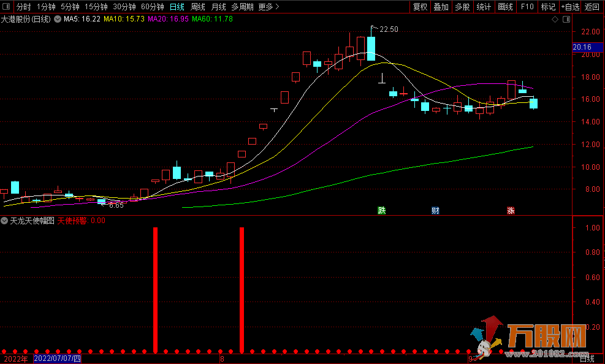Viewport: 605px width, 364px height.
Task: Click the 复权 adjustment button
Action: [420, 7]
